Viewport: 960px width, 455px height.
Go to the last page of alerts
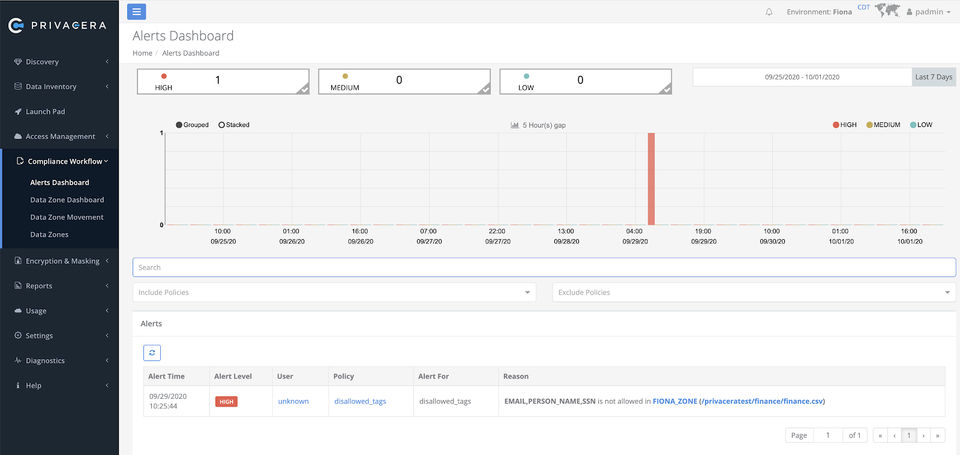point(938,435)
